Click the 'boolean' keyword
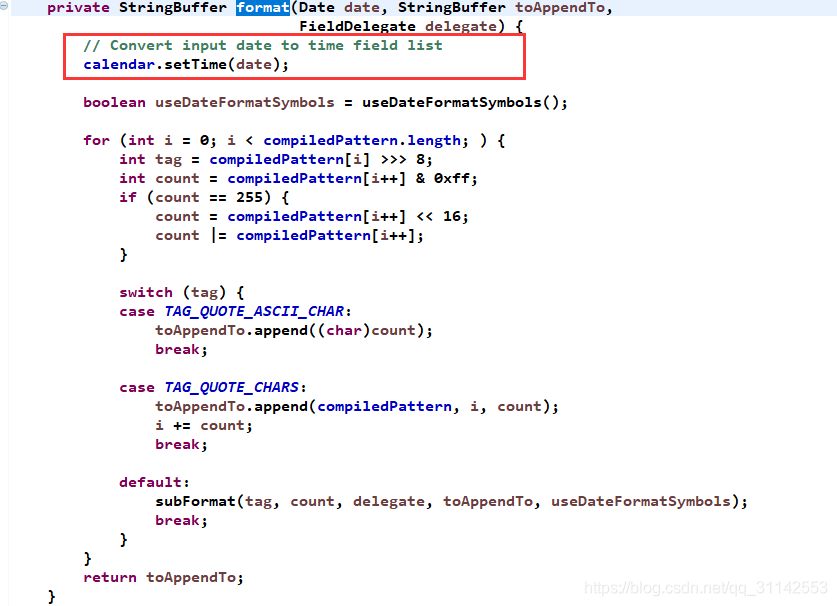Viewport: 837px width, 606px height. click(x=114, y=103)
